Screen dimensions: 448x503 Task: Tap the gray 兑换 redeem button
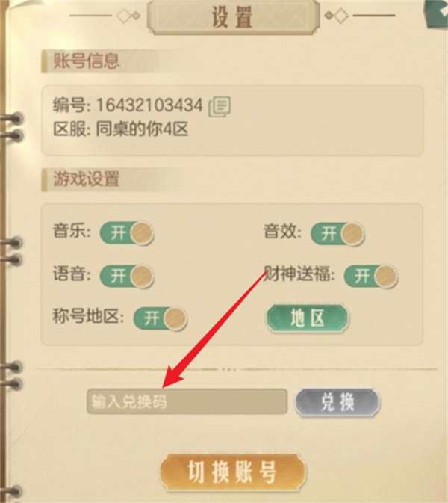pos(337,402)
